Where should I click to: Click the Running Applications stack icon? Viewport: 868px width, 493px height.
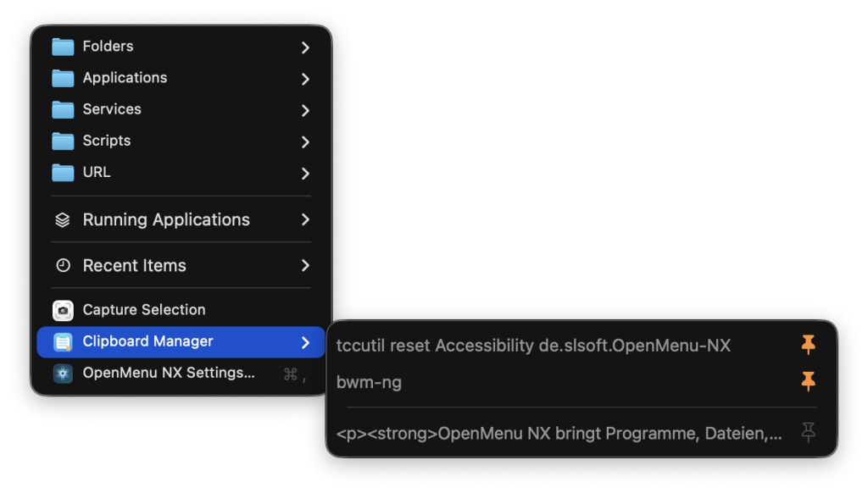tap(63, 220)
